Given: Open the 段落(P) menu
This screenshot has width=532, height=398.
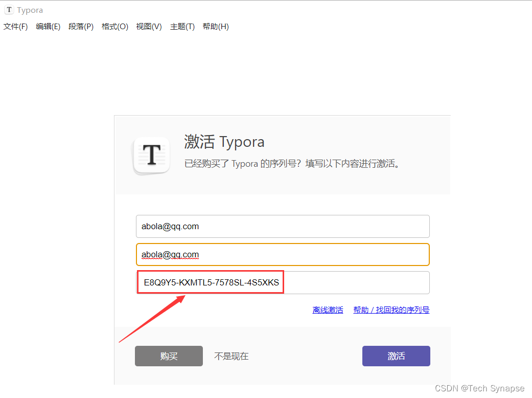Looking at the screenshot, I should click(81, 27).
